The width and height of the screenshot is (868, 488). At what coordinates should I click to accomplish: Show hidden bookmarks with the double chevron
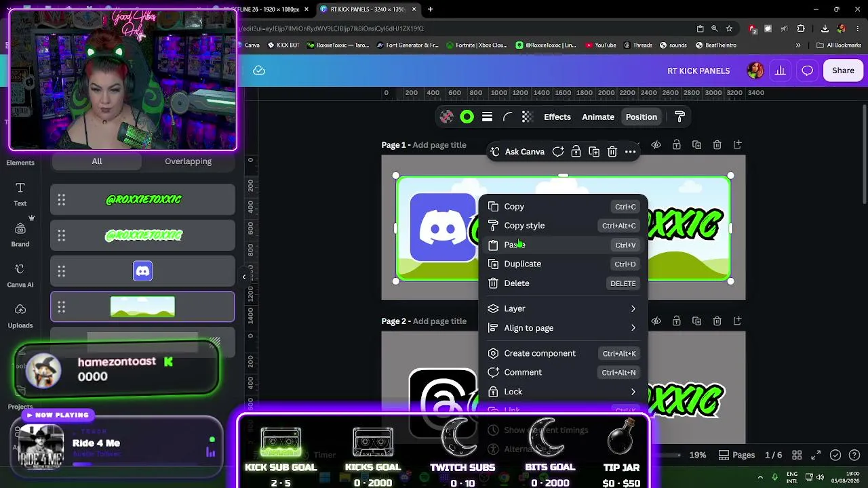click(x=798, y=45)
